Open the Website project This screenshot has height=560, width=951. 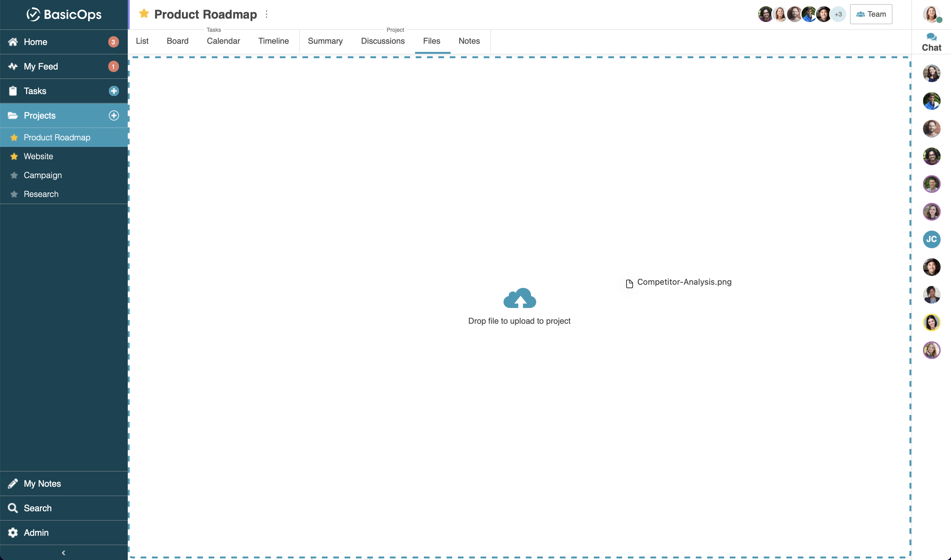(x=38, y=156)
